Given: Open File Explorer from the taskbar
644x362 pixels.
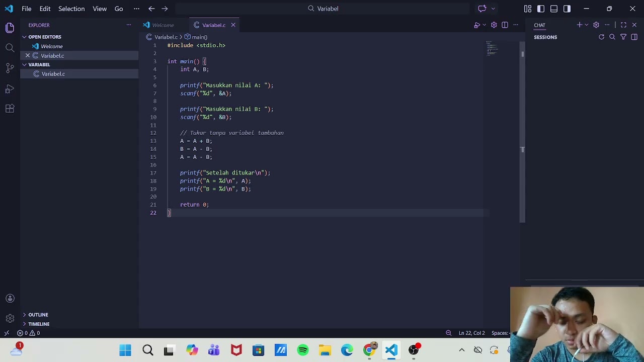Looking at the screenshot, I should [x=325, y=350].
